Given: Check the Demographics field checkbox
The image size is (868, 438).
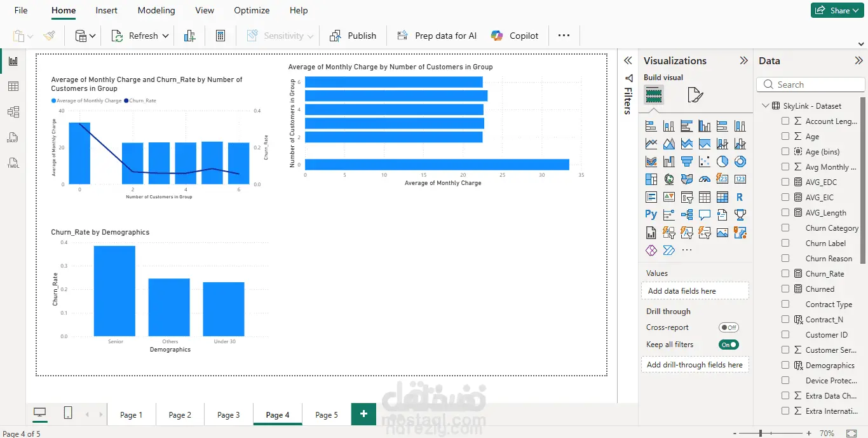Looking at the screenshot, I should click(785, 365).
